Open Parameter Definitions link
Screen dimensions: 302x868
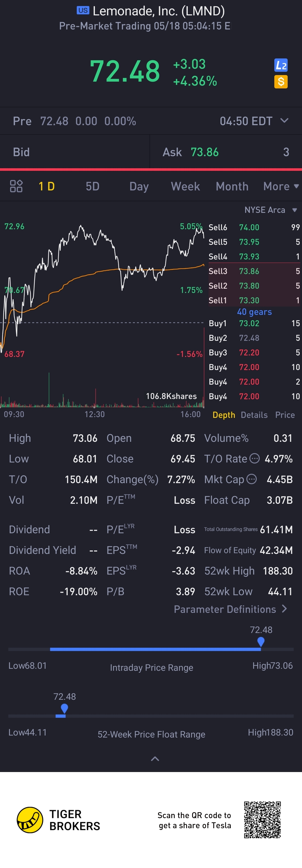pyautogui.click(x=230, y=609)
